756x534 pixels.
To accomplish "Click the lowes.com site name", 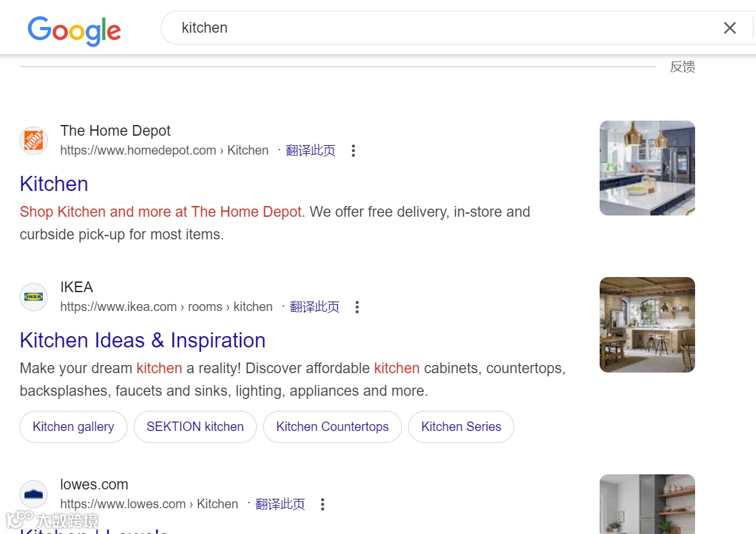I will point(94,484).
